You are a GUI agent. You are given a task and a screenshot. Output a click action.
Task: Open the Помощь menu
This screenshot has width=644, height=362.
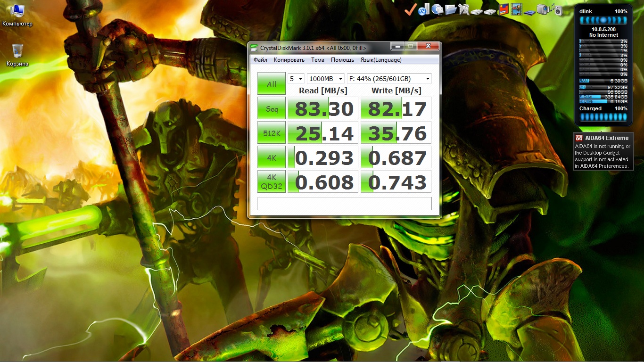click(x=342, y=60)
